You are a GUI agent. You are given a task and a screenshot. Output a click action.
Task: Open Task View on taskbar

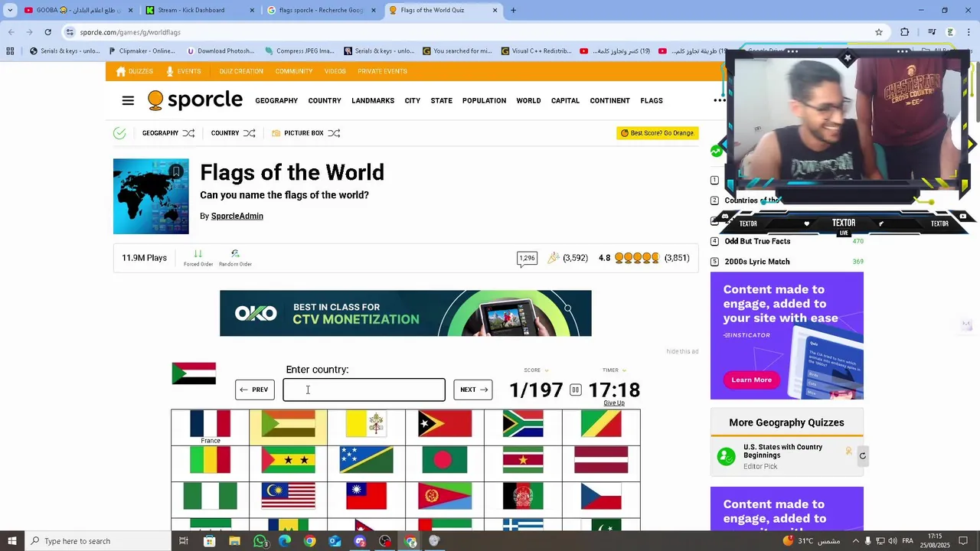coord(184,541)
